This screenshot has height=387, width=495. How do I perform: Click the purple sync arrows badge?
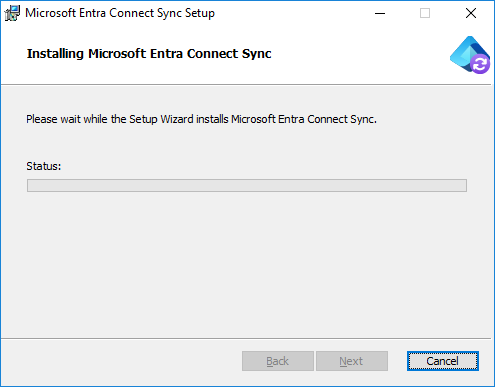pos(480,64)
